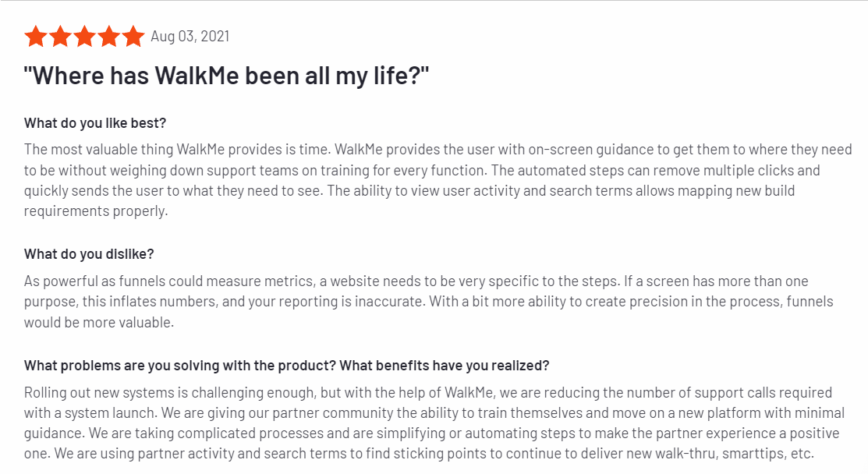Click the paragraph starting "Rolling out new systems"
868x474 pixels.
coord(434,423)
